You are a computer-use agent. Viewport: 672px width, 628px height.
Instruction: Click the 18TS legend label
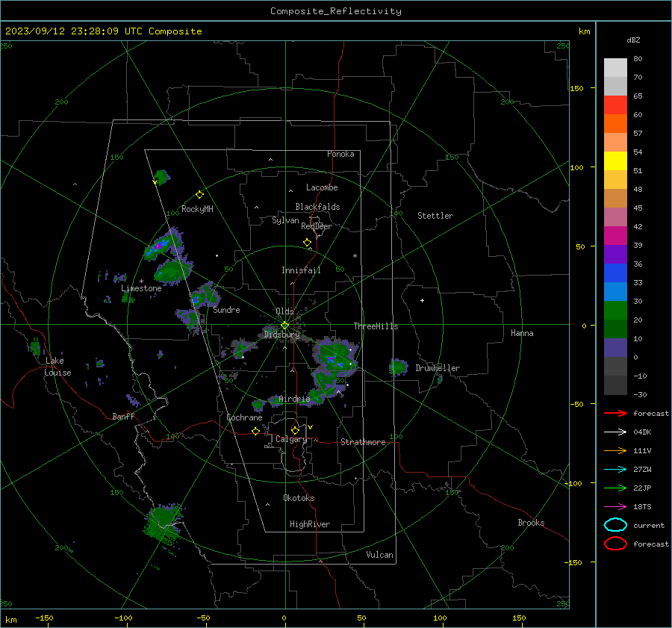(x=642, y=507)
